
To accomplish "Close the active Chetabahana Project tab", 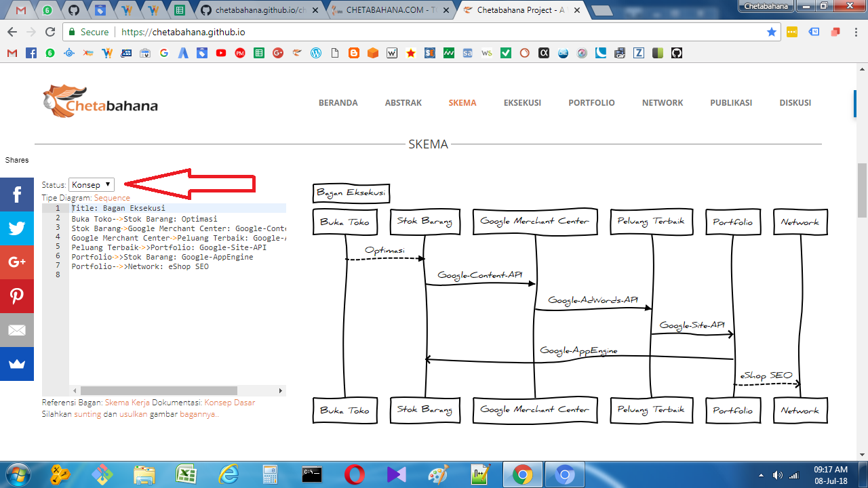I will coord(577,10).
